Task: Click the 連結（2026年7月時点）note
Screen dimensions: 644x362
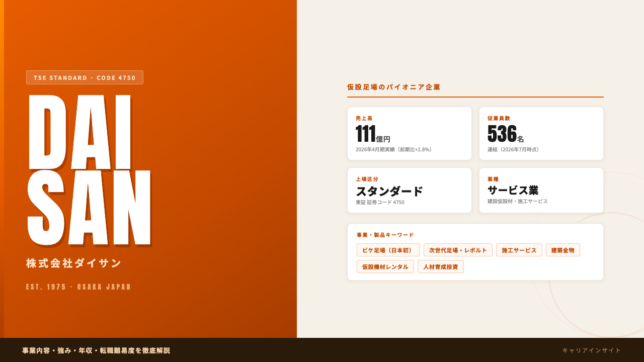Action: coord(514,149)
